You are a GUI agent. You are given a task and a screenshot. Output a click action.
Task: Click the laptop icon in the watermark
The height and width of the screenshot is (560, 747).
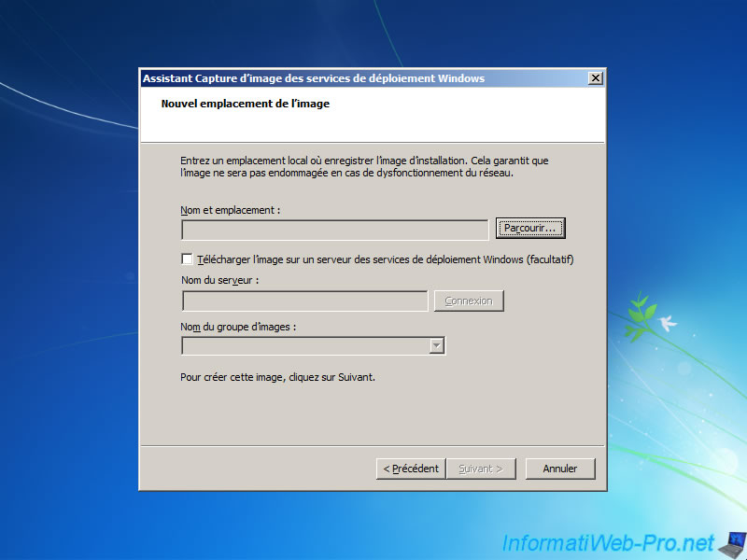point(731,543)
